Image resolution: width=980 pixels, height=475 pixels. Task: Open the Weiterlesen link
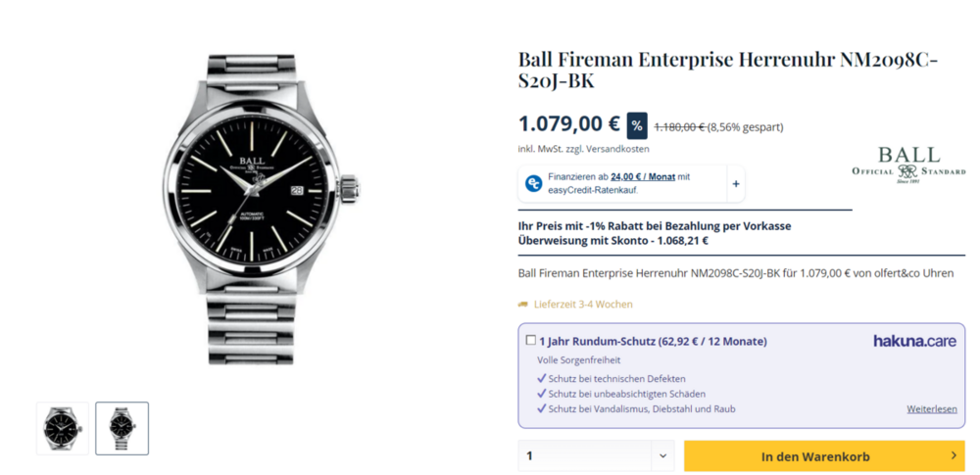click(x=931, y=409)
